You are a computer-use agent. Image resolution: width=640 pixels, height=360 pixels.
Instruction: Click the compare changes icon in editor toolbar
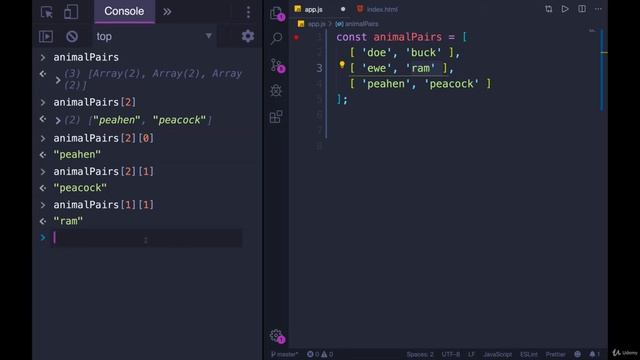pyautogui.click(x=548, y=9)
